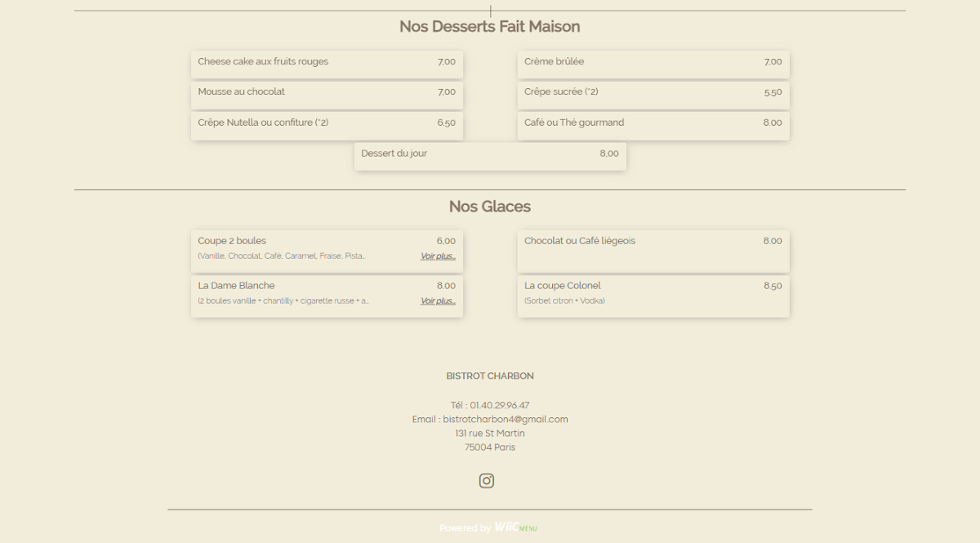Click the BISTROT CHARBON footer title
Screen dimensions: 980x543
(x=490, y=376)
